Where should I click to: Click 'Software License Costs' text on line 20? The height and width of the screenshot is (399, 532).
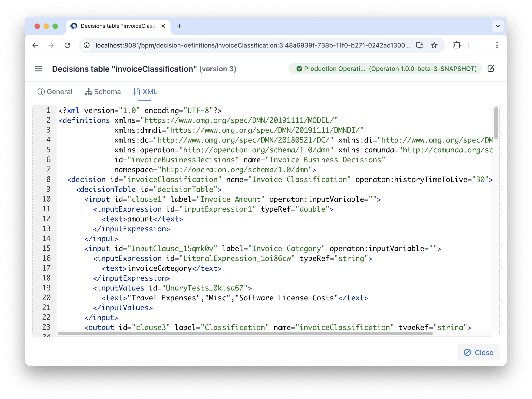point(286,297)
